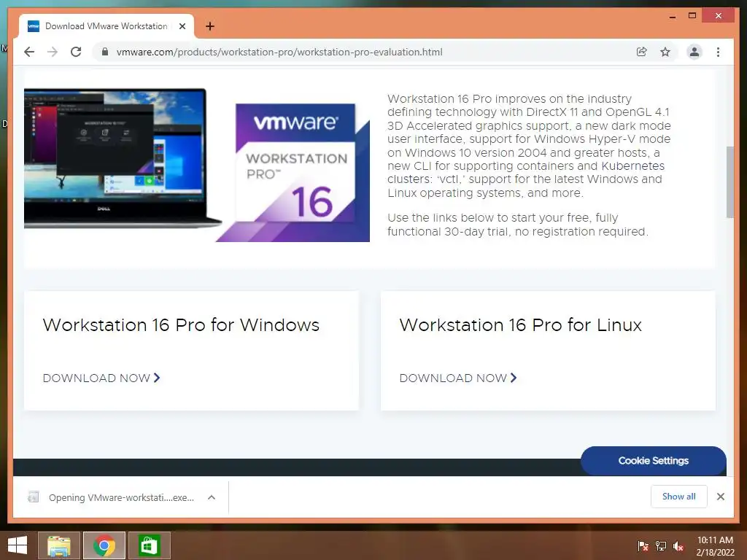This screenshot has width=747, height=560.
Task: Click the DOWNLOAD NOW chevron in the Windows card
Action: click(x=157, y=378)
